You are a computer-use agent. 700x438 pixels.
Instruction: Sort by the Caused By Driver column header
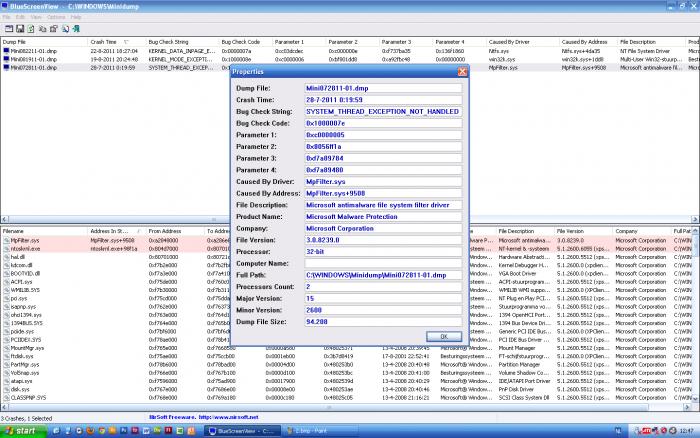522,42
